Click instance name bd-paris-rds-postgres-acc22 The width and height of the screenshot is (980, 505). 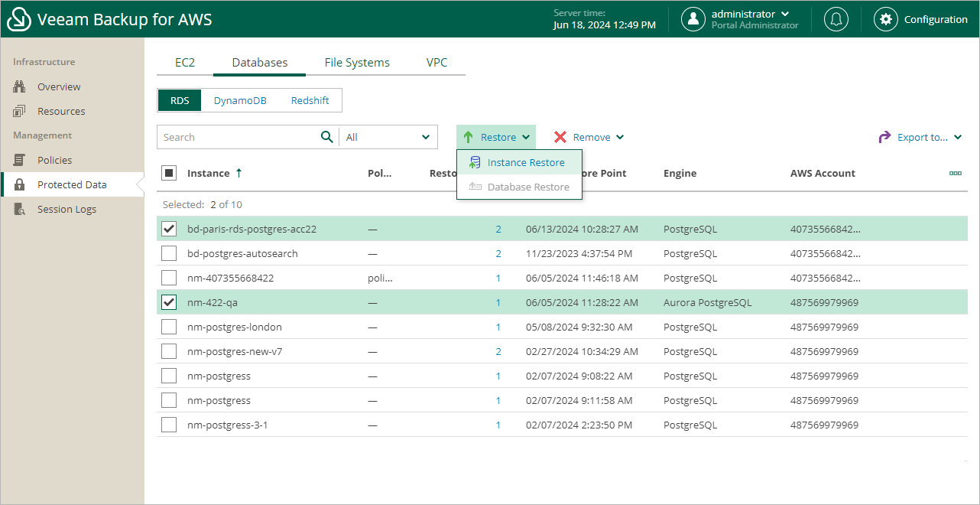tap(251, 229)
